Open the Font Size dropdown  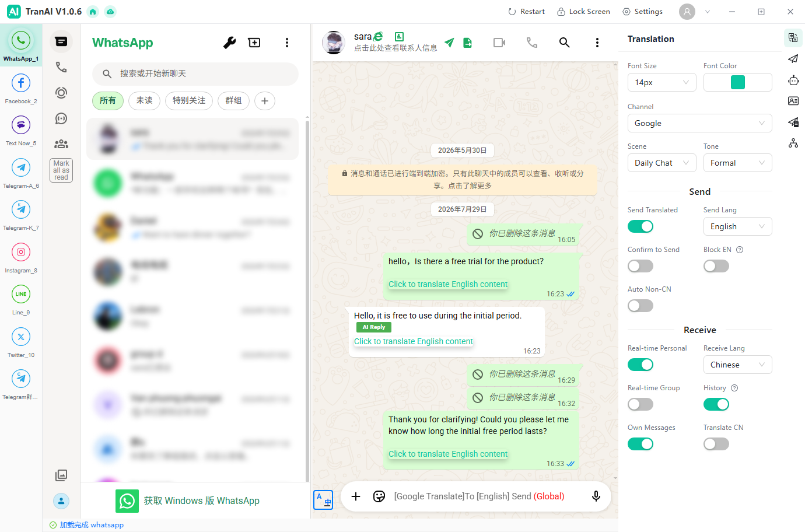[x=662, y=82]
